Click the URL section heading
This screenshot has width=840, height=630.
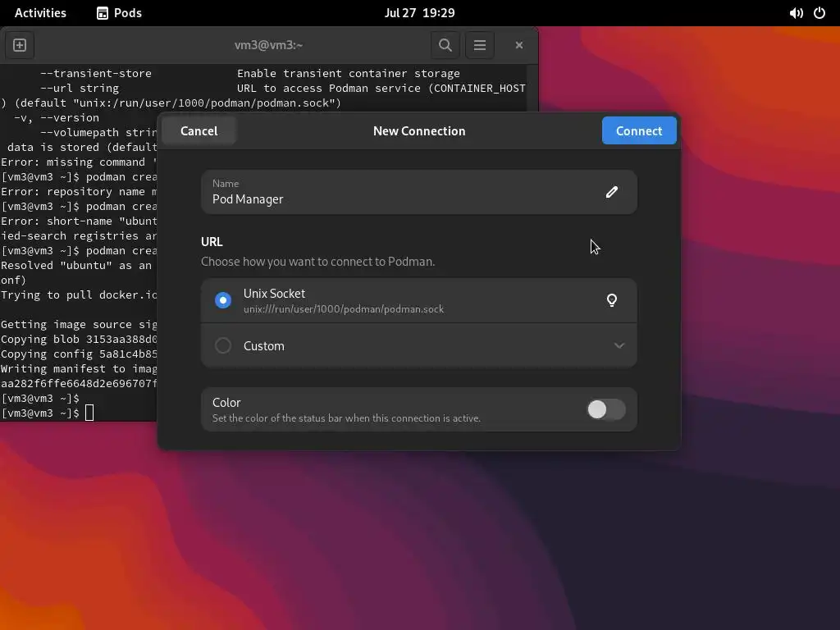pyautogui.click(x=212, y=242)
